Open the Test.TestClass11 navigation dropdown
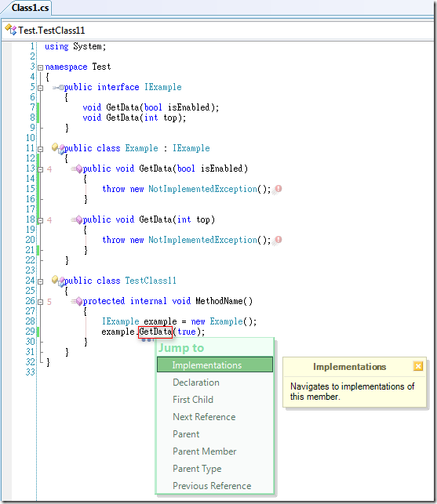The height and width of the screenshot is (504, 437). (217, 31)
